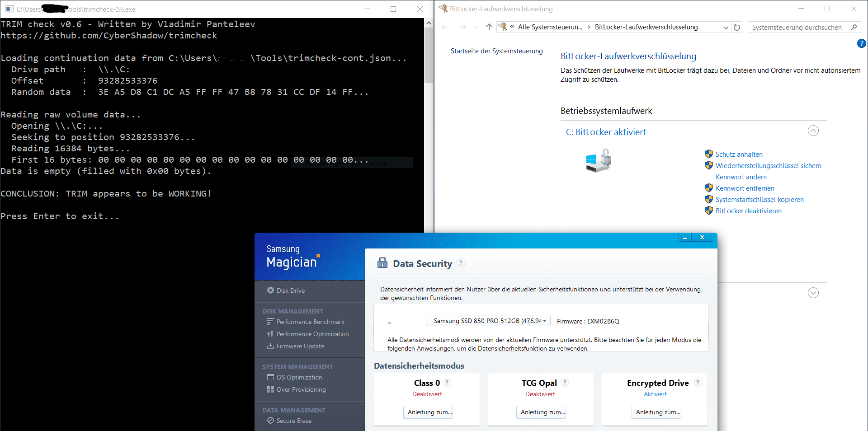This screenshot has height=431, width=868.
Task: Click Anleitung zum button under TCG Opal
Action: coord(541,412)
